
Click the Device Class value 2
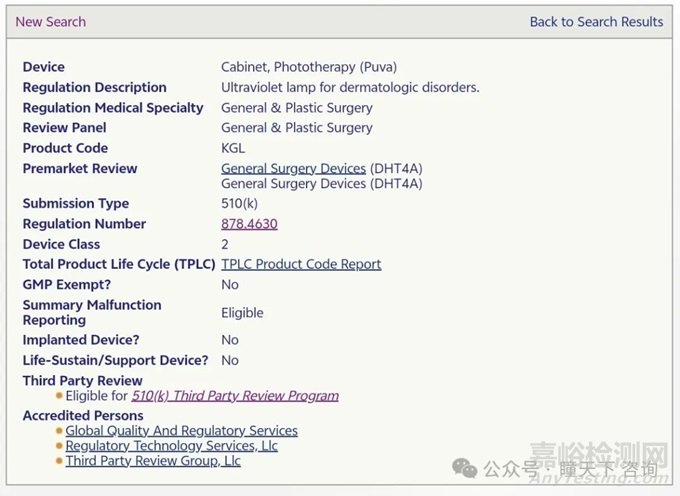[x=225, y=244]
